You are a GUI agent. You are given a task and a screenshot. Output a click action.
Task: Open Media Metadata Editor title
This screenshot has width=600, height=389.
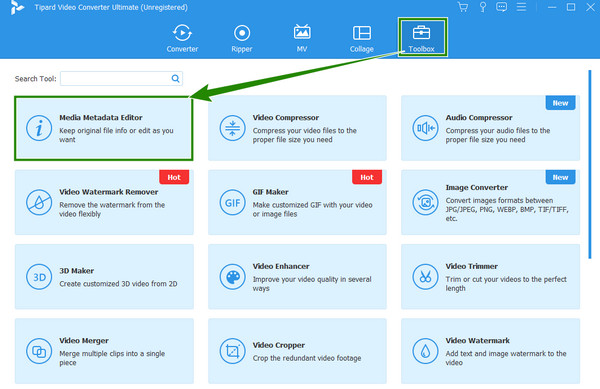(101, 118)
